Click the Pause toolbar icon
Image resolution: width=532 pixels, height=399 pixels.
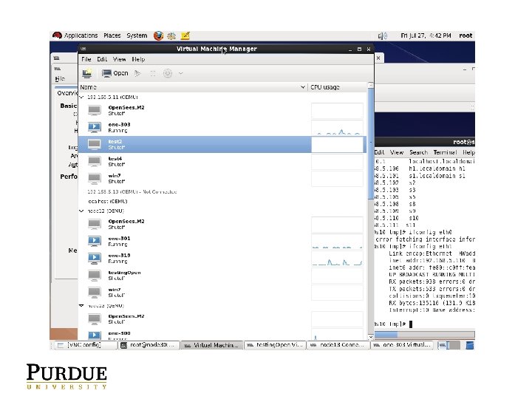point(153,73)
